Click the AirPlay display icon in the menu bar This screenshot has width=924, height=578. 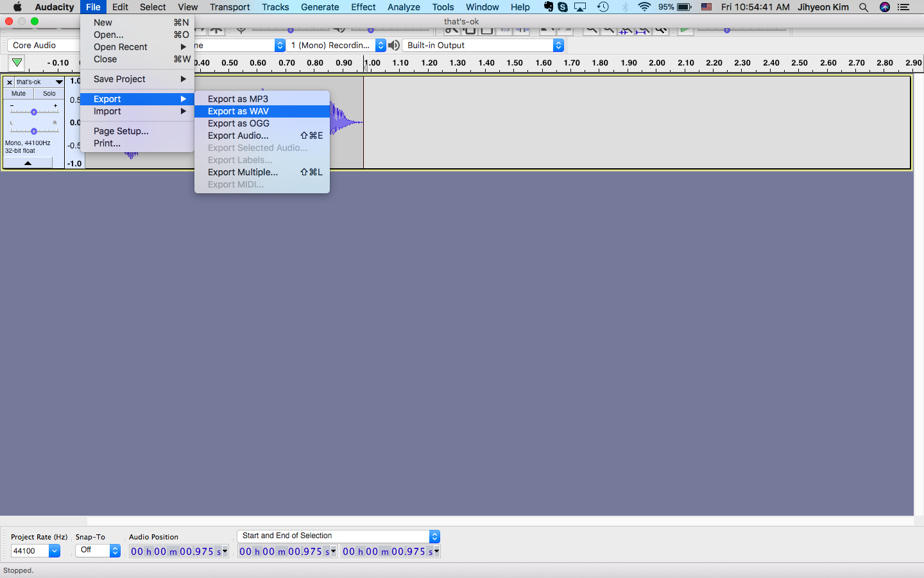click(x=580, y=7)
